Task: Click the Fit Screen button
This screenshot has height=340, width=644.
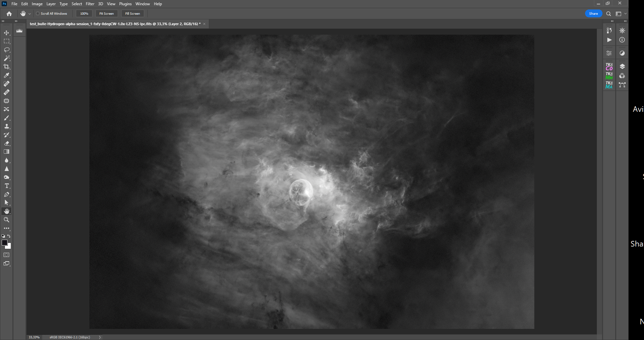Action: (x=106, y=14)
